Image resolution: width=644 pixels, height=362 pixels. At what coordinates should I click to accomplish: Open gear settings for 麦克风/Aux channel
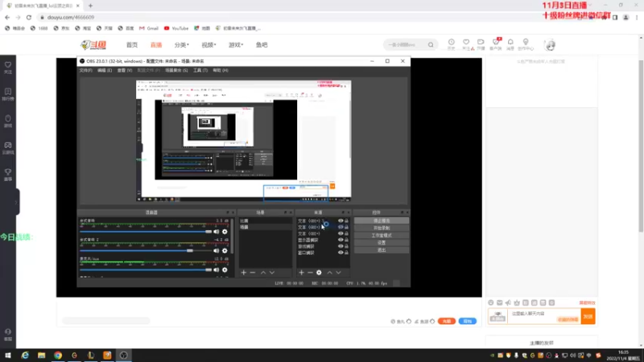225,270
